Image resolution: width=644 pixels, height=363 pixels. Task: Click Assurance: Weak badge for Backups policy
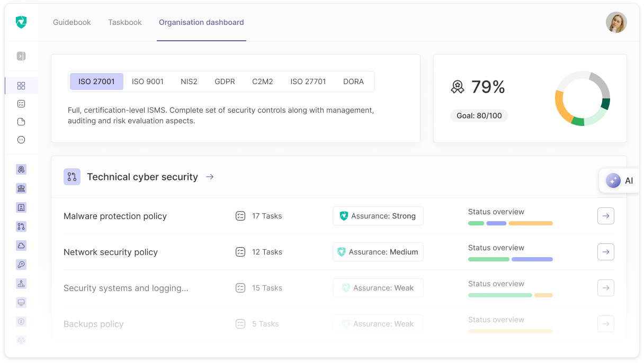point(378,324)
